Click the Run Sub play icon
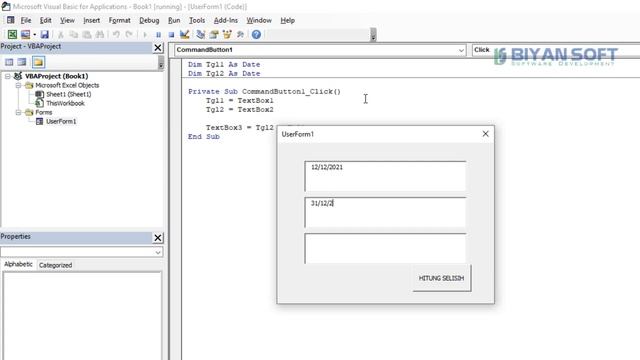640x360 pixels. (145, 35)
